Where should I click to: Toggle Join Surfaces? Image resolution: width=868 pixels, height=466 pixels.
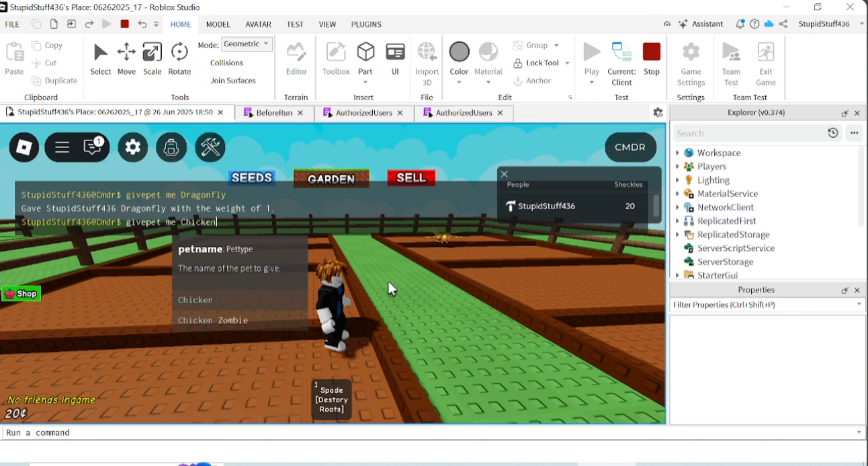click(234, 80)
